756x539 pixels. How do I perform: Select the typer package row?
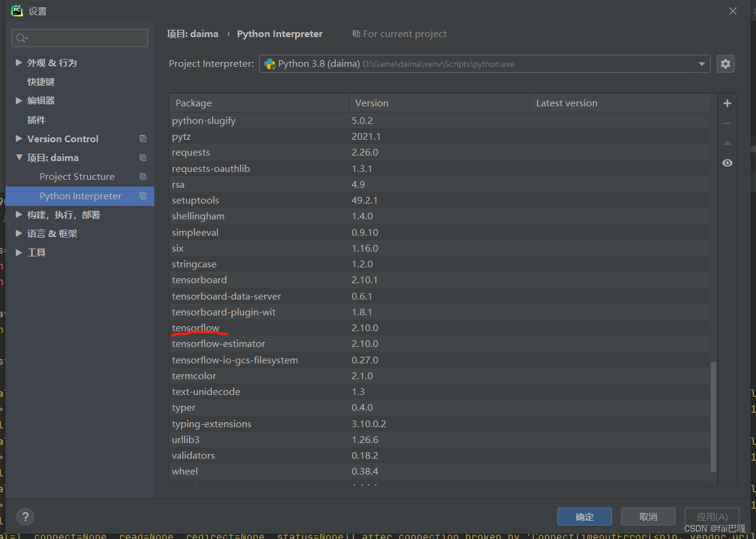coord(440,407)
